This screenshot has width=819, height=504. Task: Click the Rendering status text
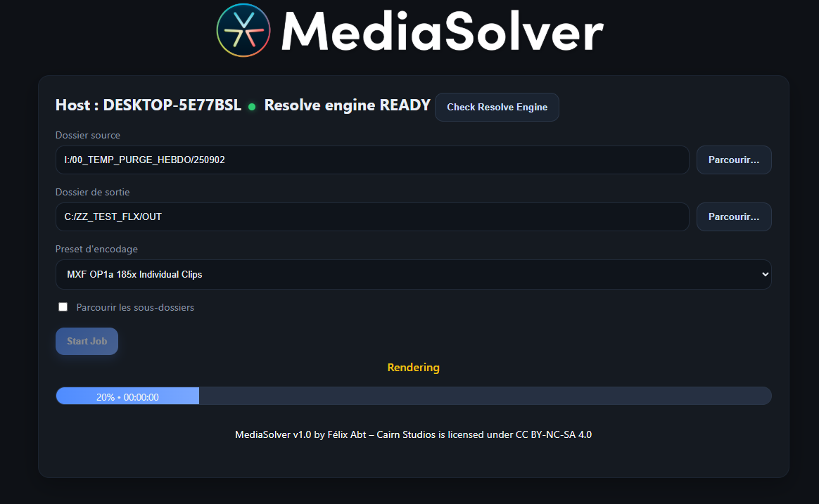point(413,368)
